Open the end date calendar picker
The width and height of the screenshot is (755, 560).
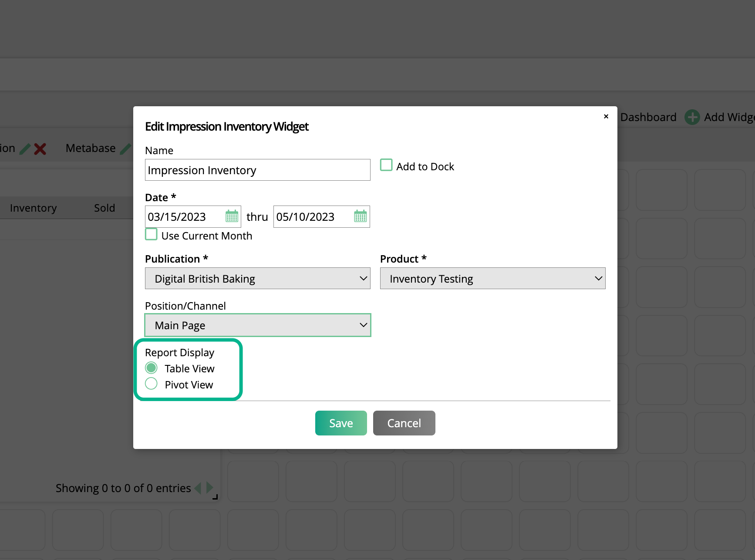pyautogui.click(x=360, y=216)
